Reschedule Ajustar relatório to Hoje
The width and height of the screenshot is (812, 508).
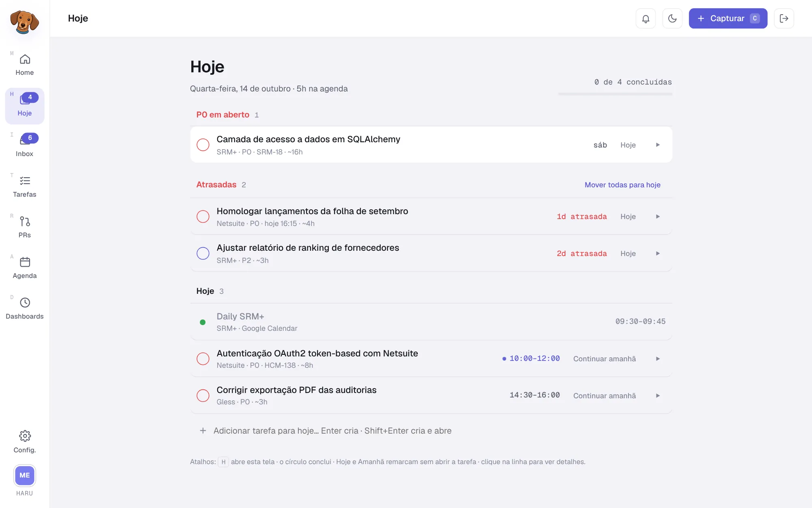(x=628, y=254)
